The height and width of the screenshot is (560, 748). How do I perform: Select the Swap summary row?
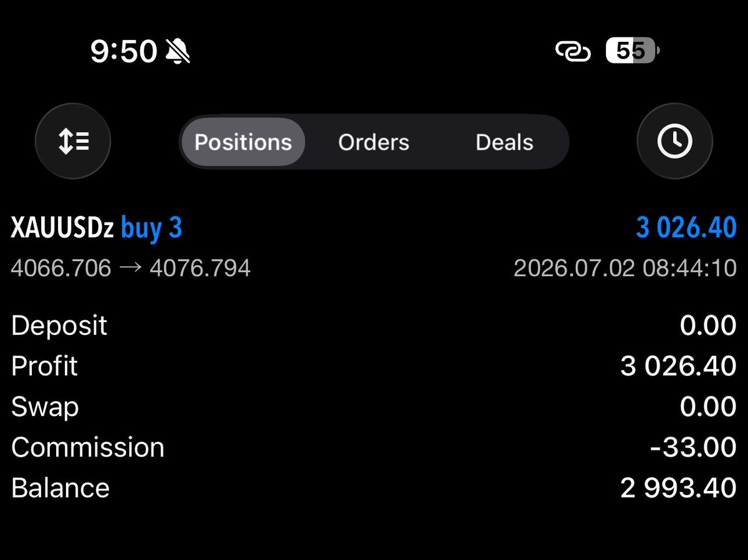tap(374, 407)
